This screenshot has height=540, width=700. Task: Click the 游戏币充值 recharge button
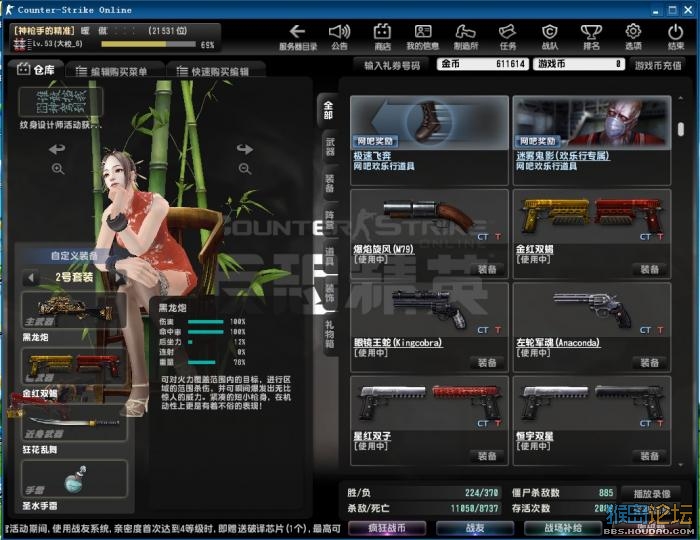click(658, 65)
